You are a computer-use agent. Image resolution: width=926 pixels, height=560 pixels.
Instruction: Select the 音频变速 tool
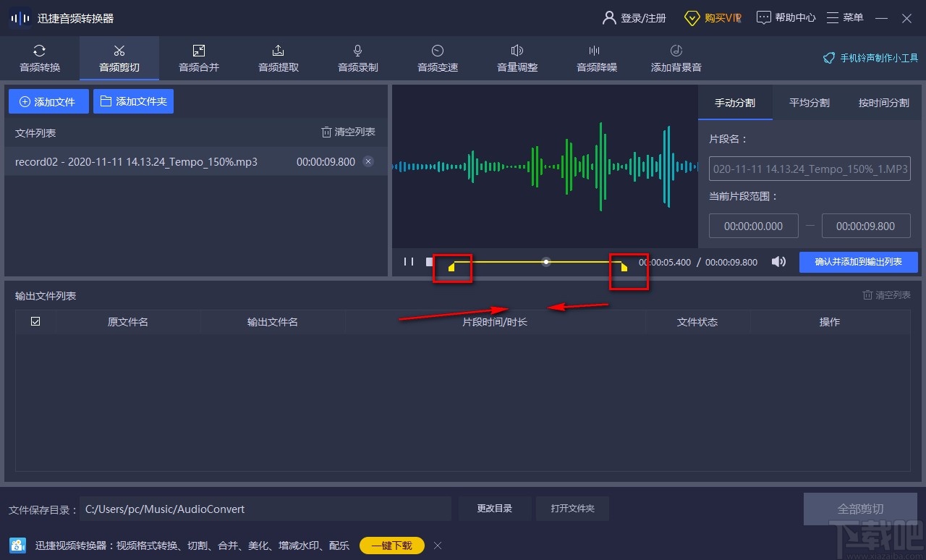tap(437, 58)
